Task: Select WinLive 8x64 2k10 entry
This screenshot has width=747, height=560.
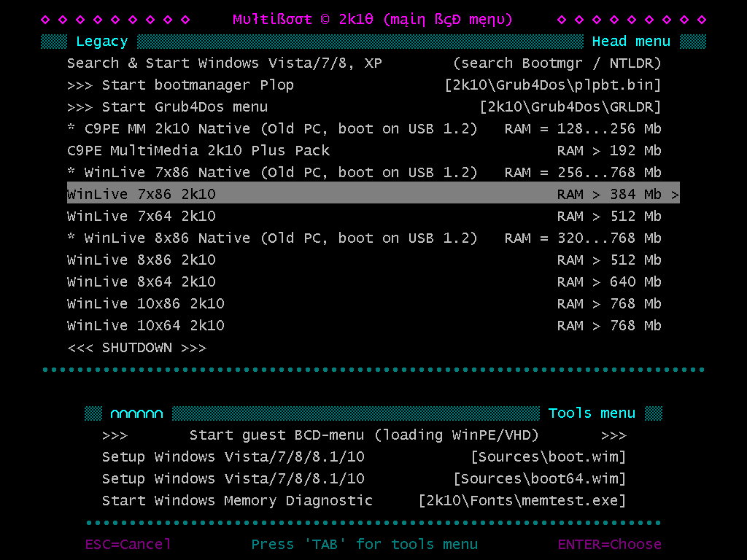Action: point(365,282)
